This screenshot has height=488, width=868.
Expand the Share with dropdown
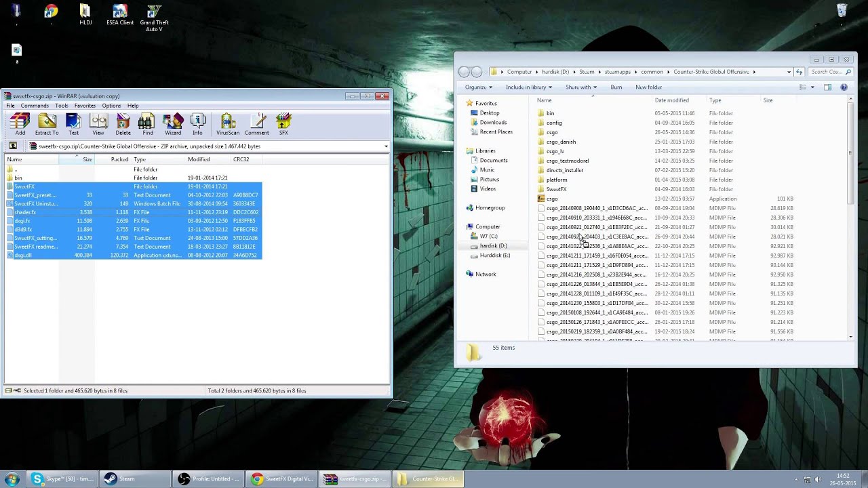click(581, 87)
